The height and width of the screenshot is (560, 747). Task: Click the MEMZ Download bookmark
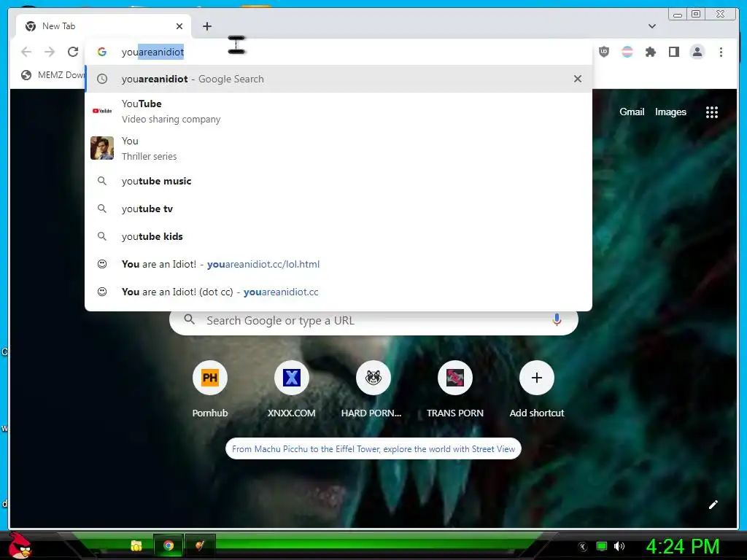(53, 75)
